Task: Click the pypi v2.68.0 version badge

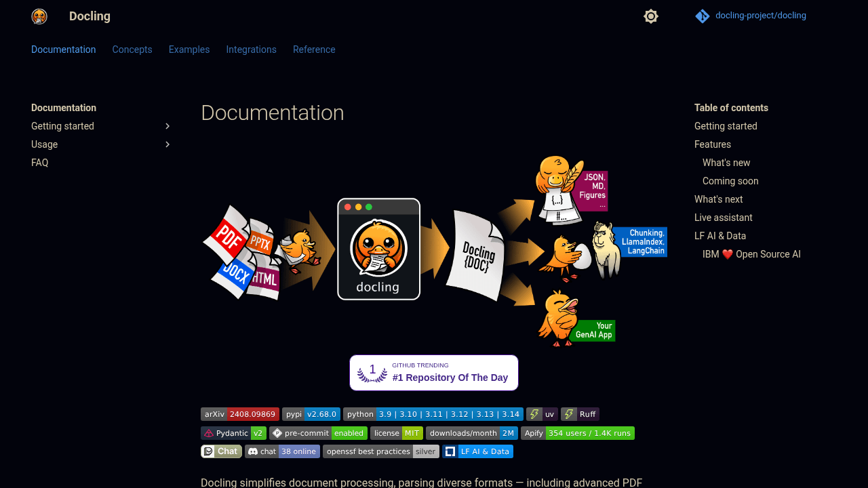Action: pos(311,414)
